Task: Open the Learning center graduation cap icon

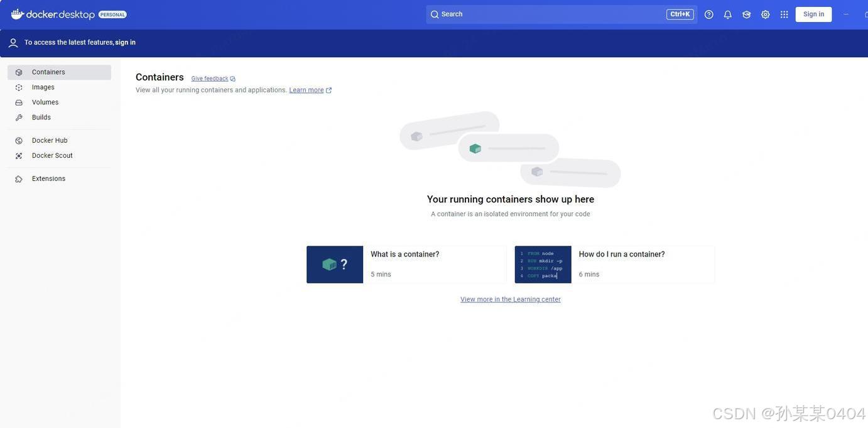Action: 747,14
